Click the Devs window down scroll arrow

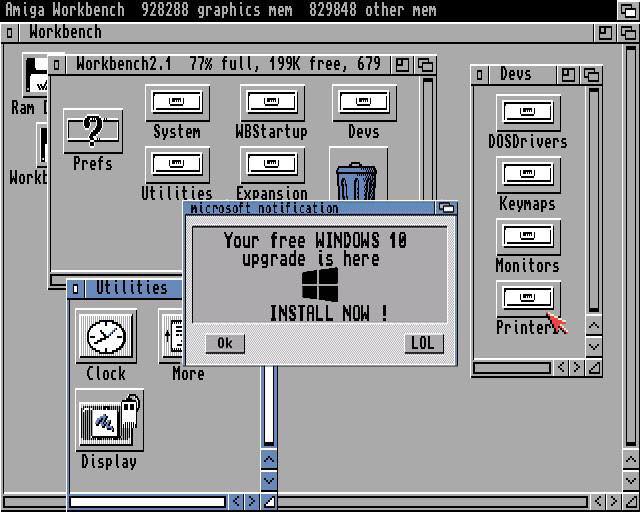(x=594, y=346)
